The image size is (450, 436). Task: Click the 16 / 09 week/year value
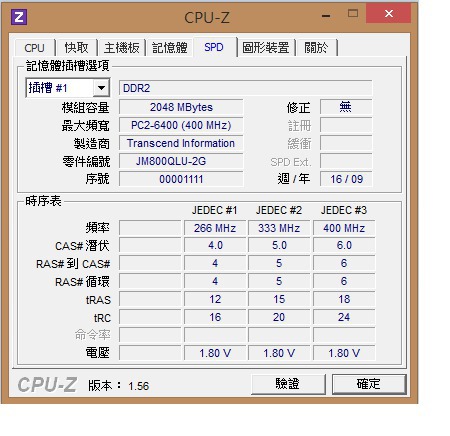(346, 179)
